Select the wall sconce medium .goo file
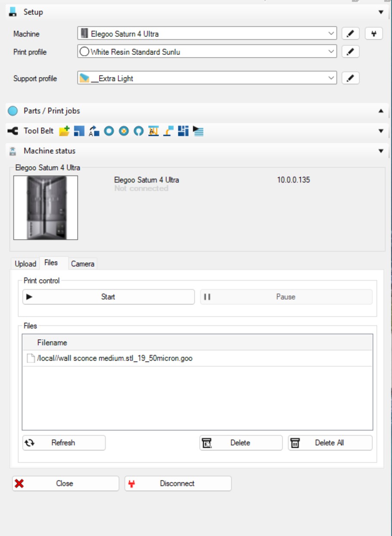 (x=197, y=358)
